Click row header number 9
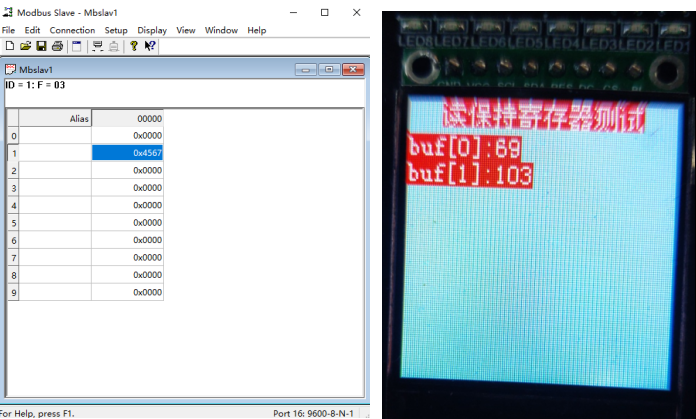 (13, 293)
